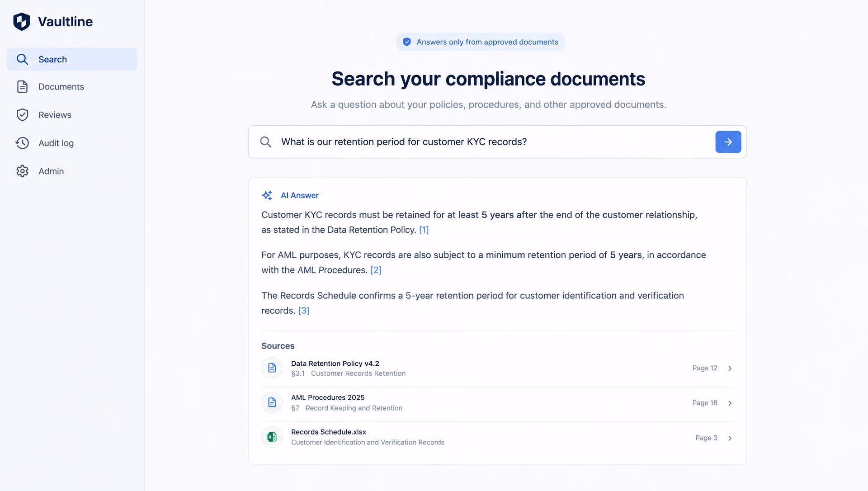Expand the Records Schedule.xlsx source chevron
The height and width of the screenshot is (491, 868).
[x=730, y=438]
